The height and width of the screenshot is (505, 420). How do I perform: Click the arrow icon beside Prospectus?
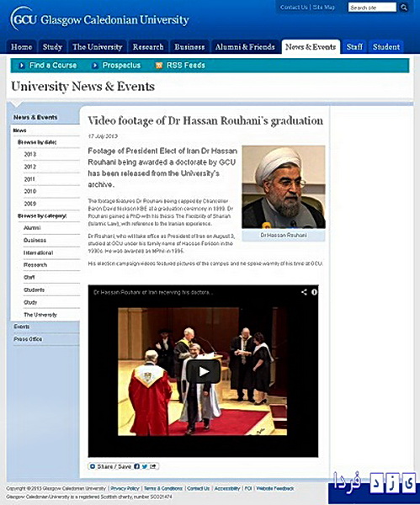coord(95,66)
